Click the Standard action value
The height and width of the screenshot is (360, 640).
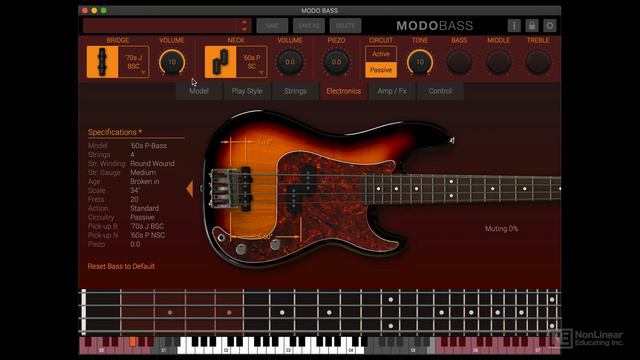pos(144,209)
